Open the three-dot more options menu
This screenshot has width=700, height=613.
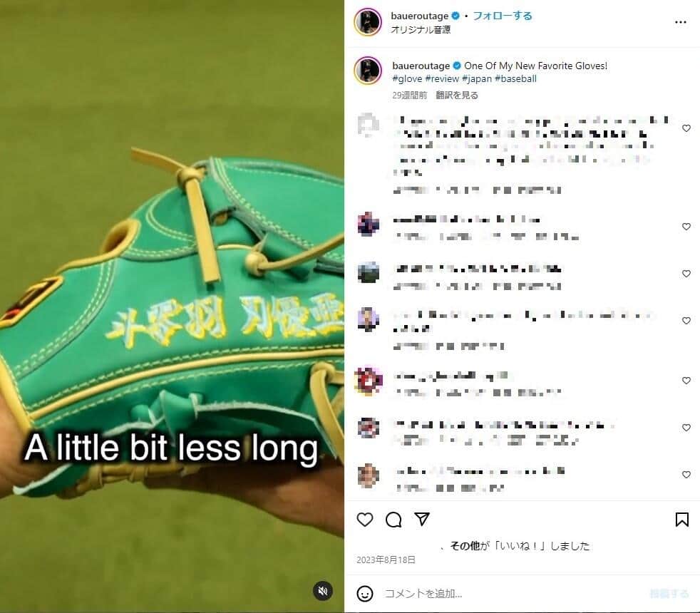pyautogui.click(x=680, y=22)
